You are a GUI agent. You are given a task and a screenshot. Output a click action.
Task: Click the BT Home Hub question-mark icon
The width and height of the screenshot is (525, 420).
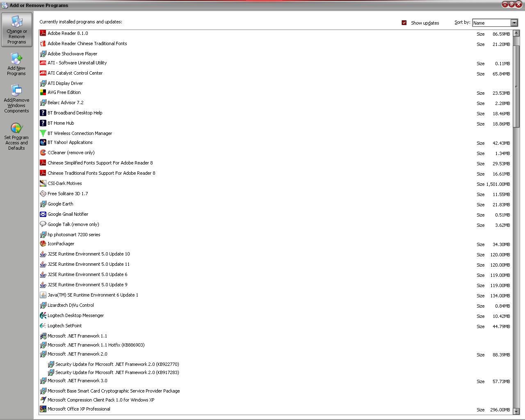click(x=43, y=123)
